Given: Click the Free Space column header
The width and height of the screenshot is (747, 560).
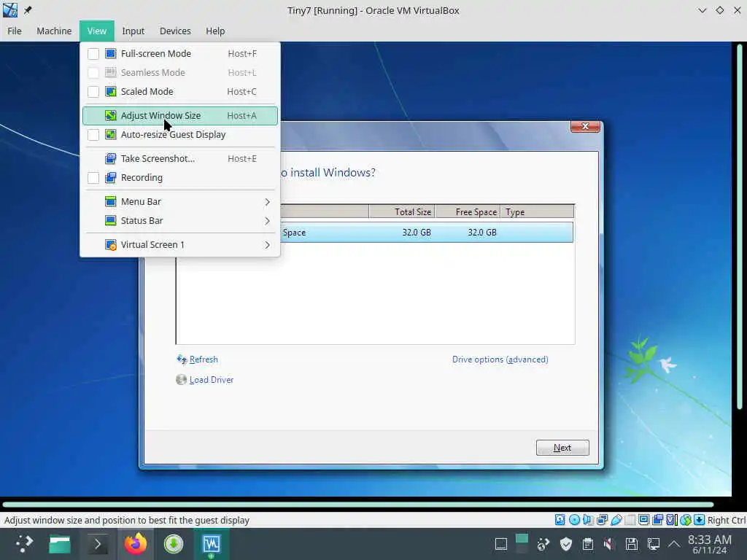Looking at the screenshot, I should tap(468, 212).
